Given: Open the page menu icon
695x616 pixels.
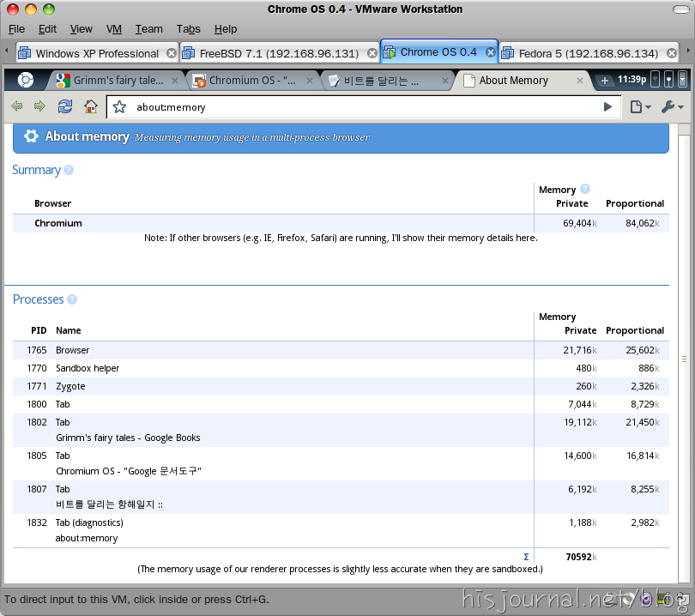Looking at the screenshot, I should (x=640, y=106).
